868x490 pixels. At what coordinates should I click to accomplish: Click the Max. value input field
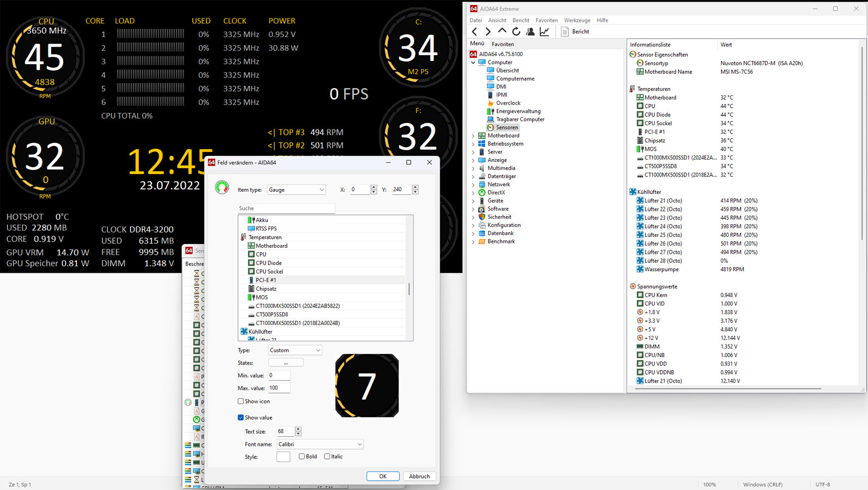tap(279, 388)
